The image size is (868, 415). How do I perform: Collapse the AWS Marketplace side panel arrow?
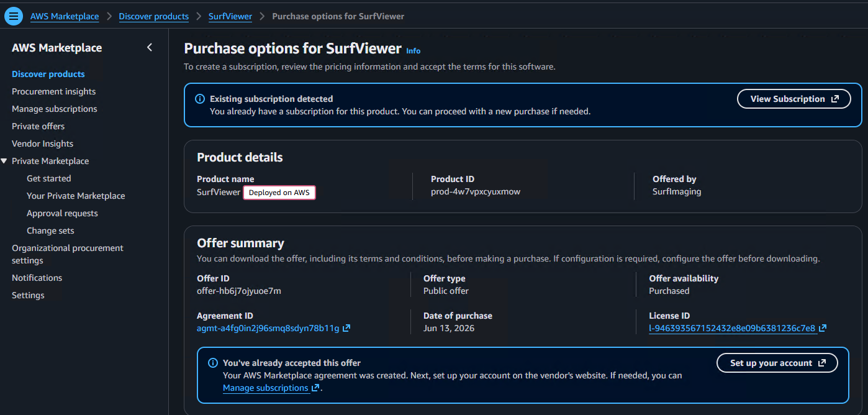[x=149, y=47]
